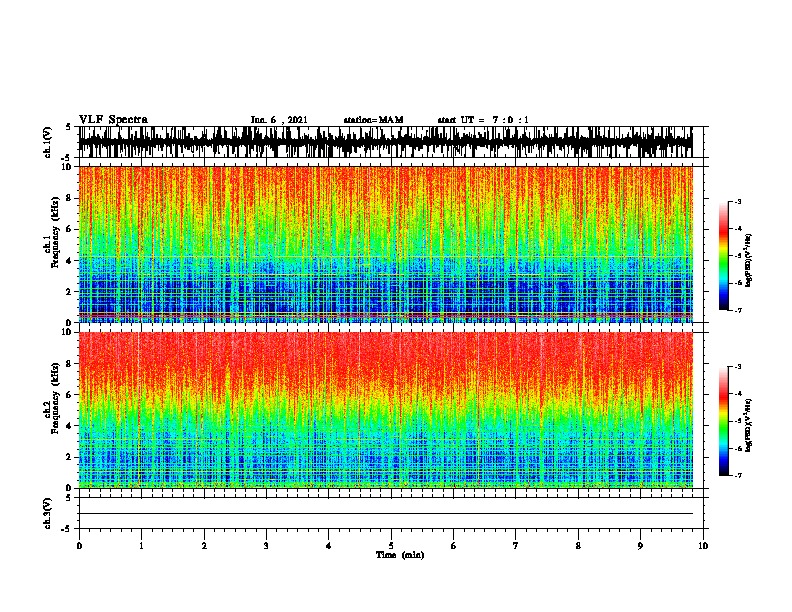Screen dimensions: 792x612
Task: Click the time axis tick label "10"
Action: click(x=703, y=546)
